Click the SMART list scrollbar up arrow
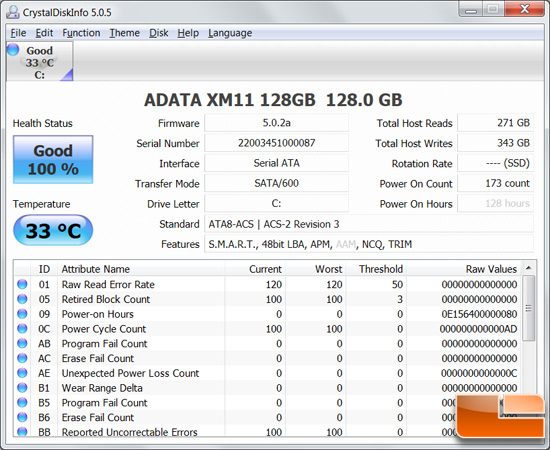The width and height of the screenshot is (550, 450). tap(529, 268)
